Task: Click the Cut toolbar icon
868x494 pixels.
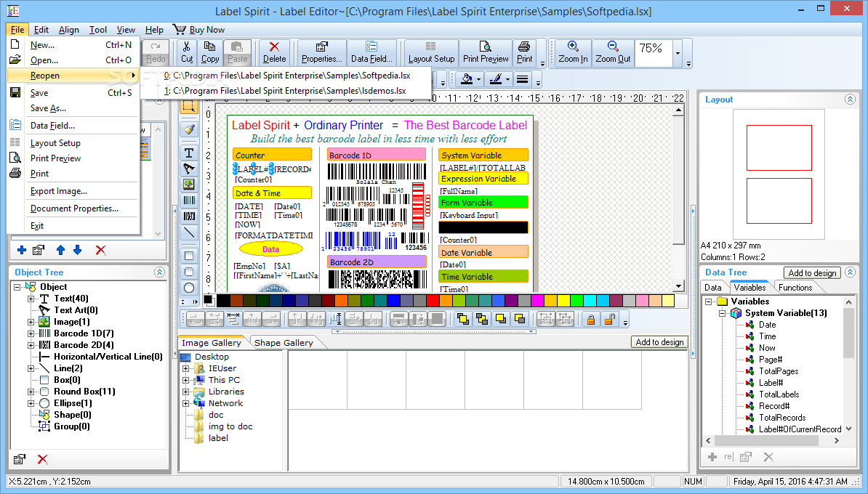Action: click(x=187, y=52)
